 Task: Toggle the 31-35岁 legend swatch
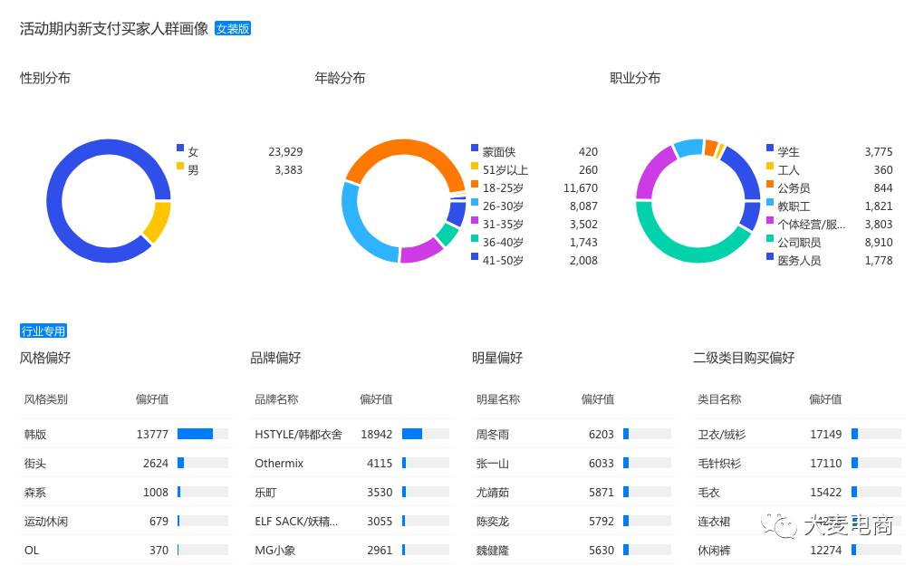click(x=475, y=220)
